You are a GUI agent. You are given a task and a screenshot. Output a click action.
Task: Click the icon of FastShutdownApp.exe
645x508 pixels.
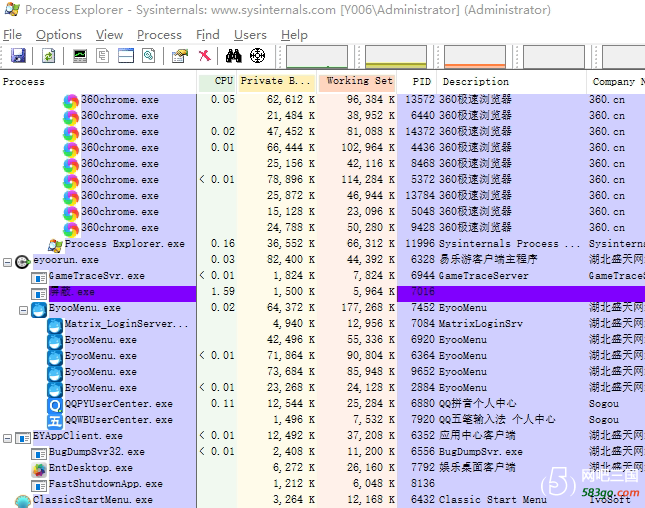point(39,486)
